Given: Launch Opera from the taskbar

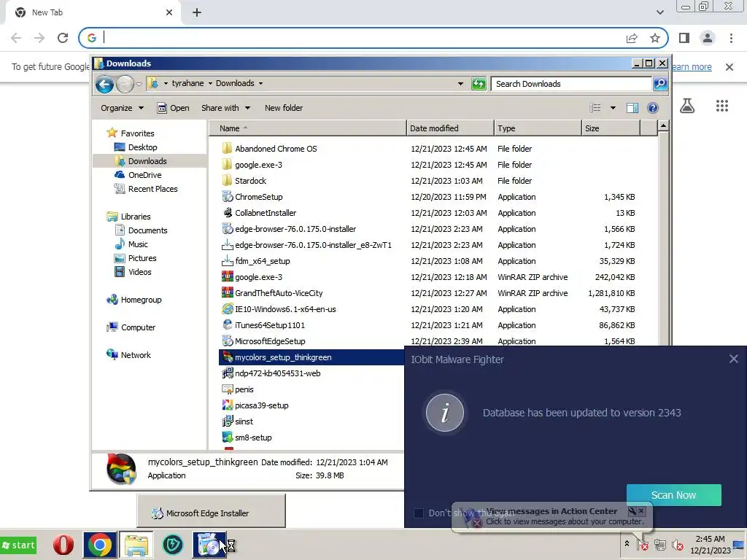Looking at the screenshot, I should pos(63,545).
